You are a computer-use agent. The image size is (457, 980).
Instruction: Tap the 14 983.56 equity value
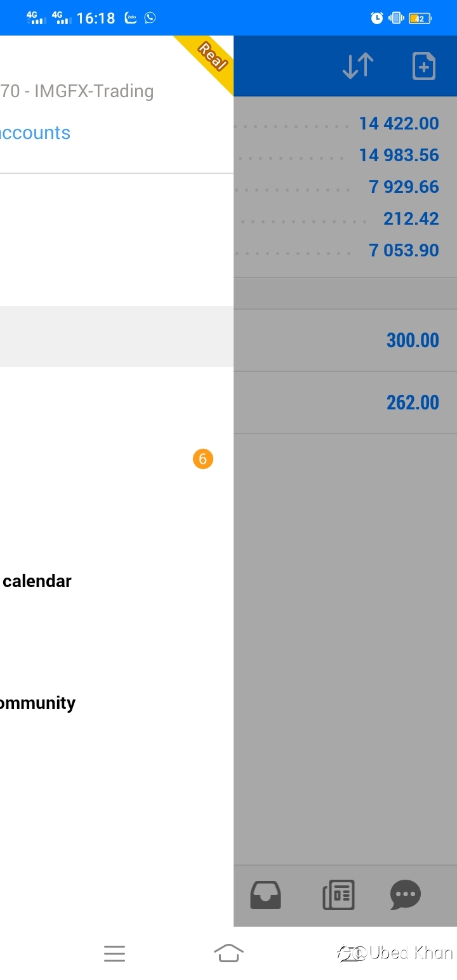point(399,155)
